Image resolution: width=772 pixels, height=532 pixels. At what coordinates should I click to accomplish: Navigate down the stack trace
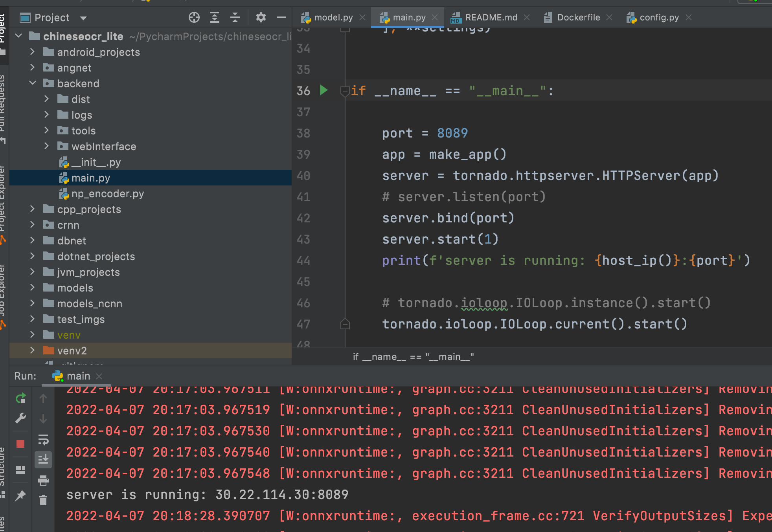click(43, 418)
